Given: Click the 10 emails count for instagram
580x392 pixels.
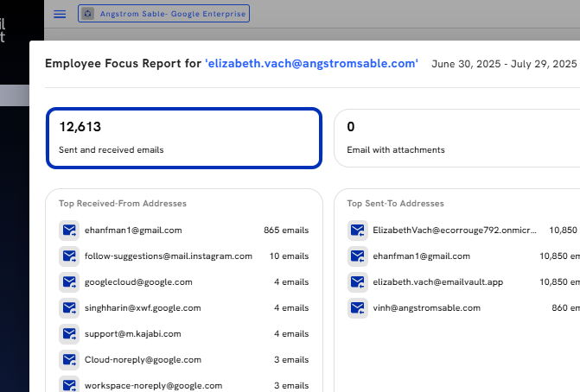Looking at the screenshot, I should pyautogui.click(x=289, y=256).
